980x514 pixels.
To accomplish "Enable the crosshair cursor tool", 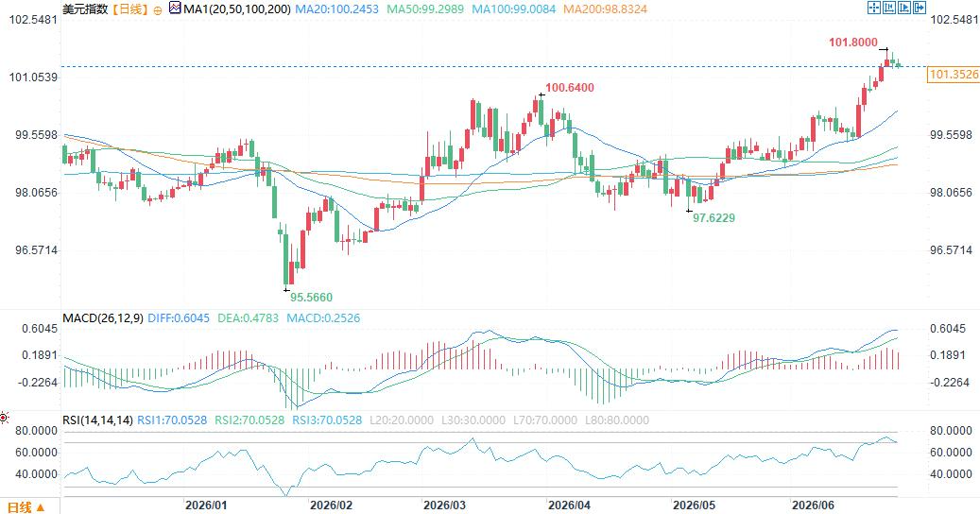I will point(874,8).
